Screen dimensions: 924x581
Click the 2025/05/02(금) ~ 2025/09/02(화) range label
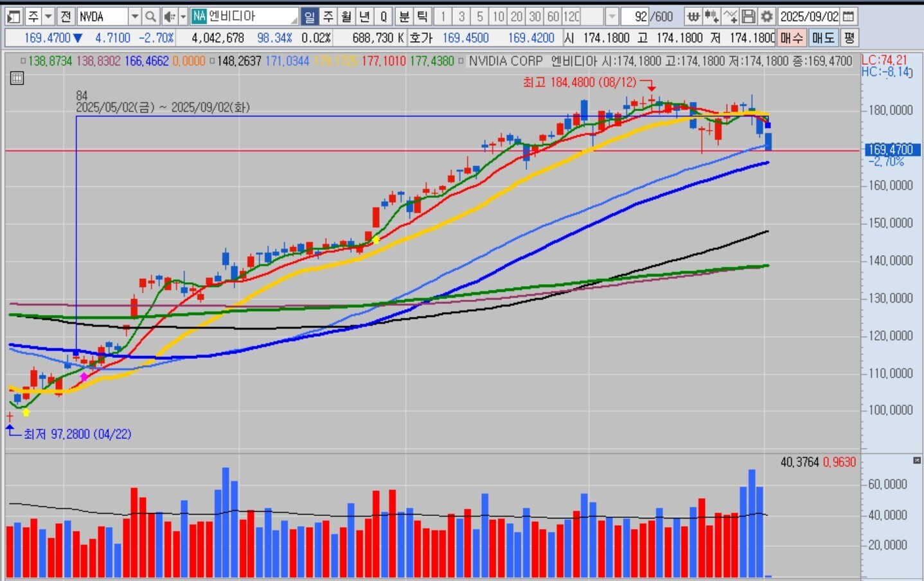coord(163,107)
